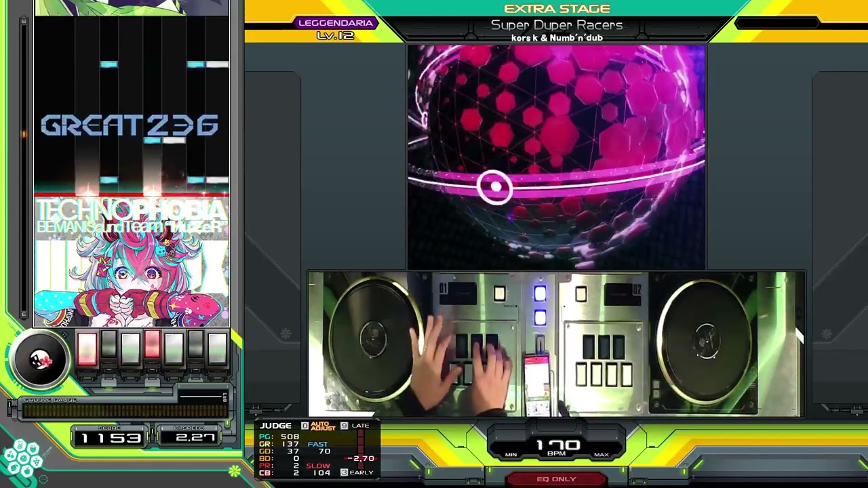Click the '0' box beside JUDGE

tap(304, 426)
